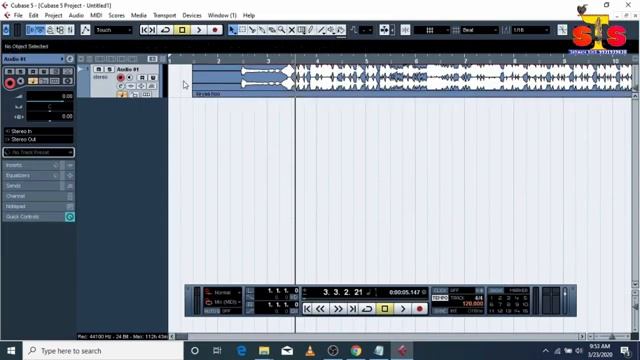Image resolution: width=640 pixels, height=360 pixels.
Task: Click the toolbar Stop button
Action: (x=182, y=30)
